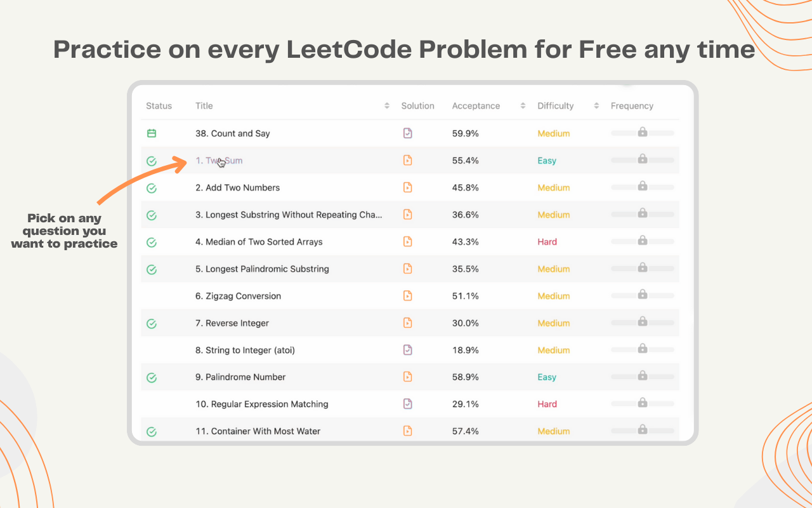Click the calendar status icon for Count and Say
This screenshot has width=812, height=508.
tap(152, 133)
